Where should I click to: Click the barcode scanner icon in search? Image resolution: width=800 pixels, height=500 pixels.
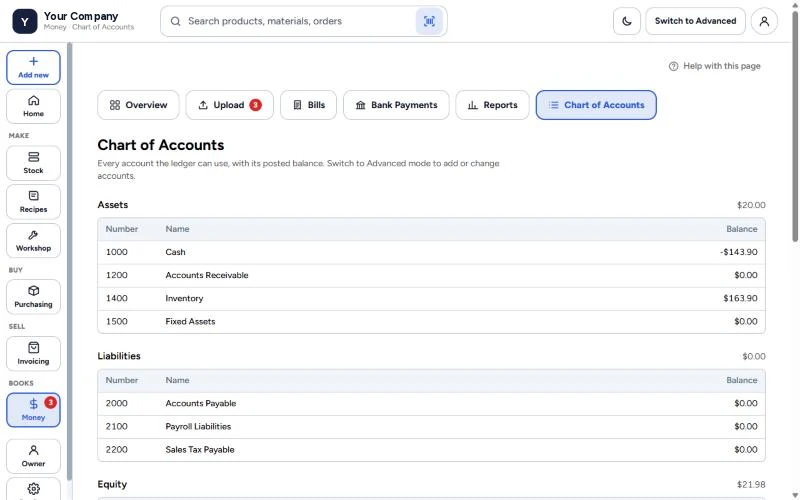429,21
